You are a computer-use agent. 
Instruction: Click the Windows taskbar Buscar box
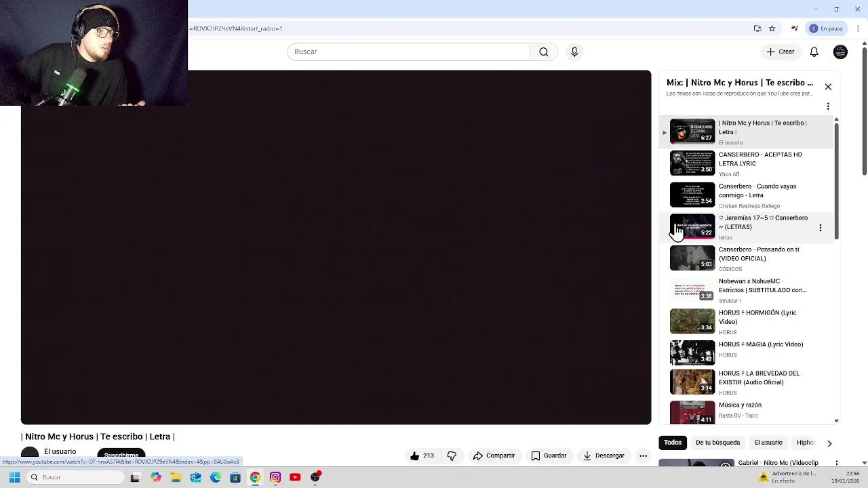[75, 477]
